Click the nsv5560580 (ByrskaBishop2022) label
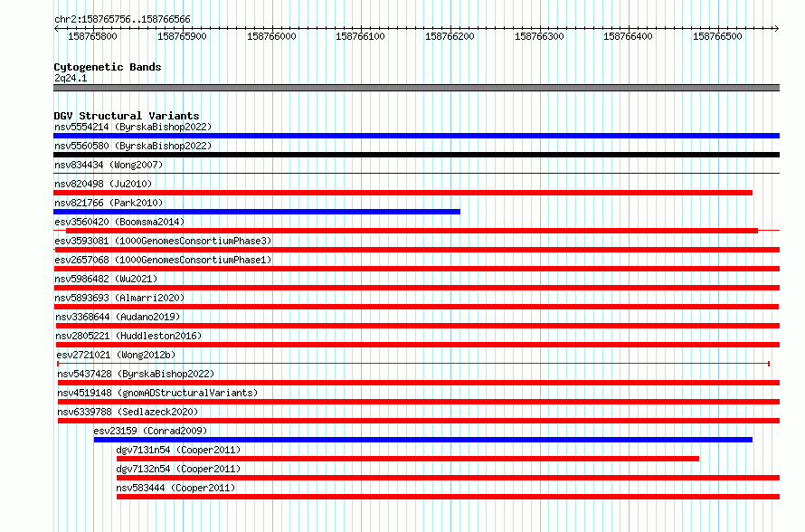 coord(133,146)
